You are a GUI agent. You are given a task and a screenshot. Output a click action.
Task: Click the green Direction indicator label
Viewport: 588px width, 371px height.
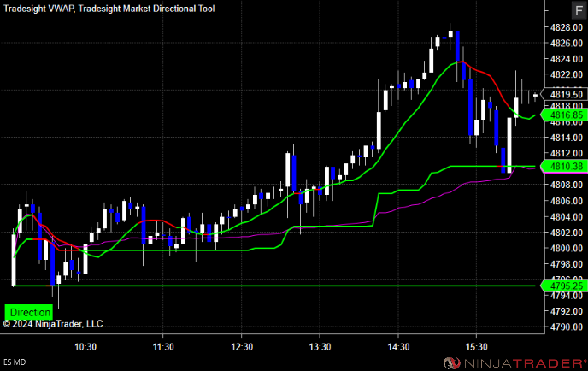(29, 312)
